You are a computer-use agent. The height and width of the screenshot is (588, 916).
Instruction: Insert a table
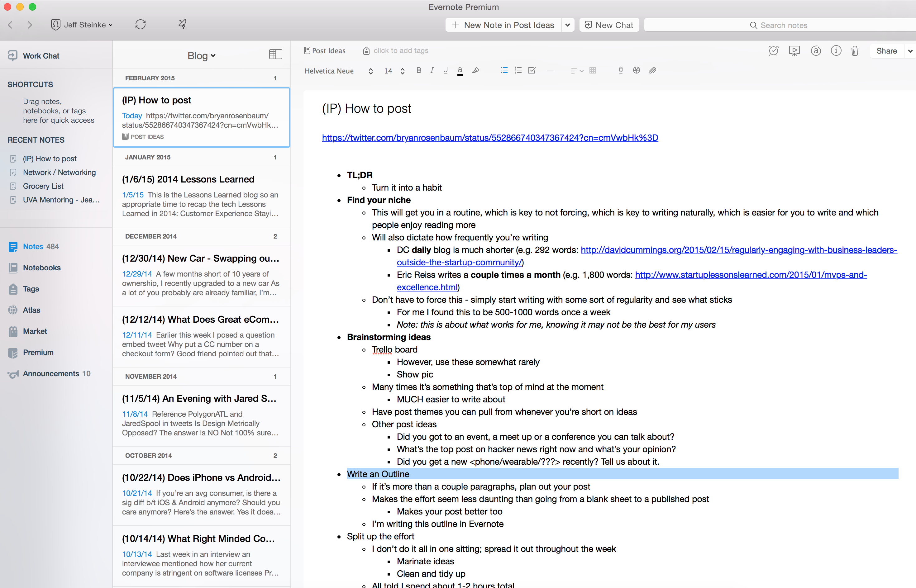[x=593, y=71]
